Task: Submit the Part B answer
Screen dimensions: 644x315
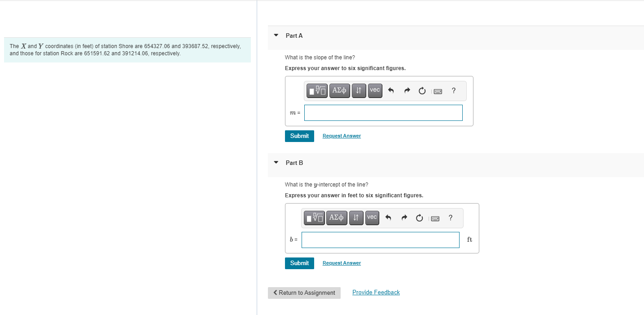Action: click(299, 263)
